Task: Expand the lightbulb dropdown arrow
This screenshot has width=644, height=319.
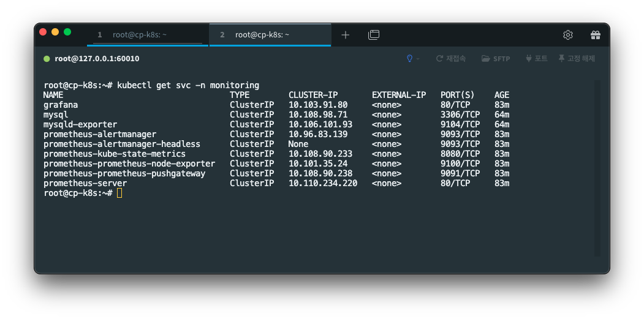Action: tap(418, 59)
